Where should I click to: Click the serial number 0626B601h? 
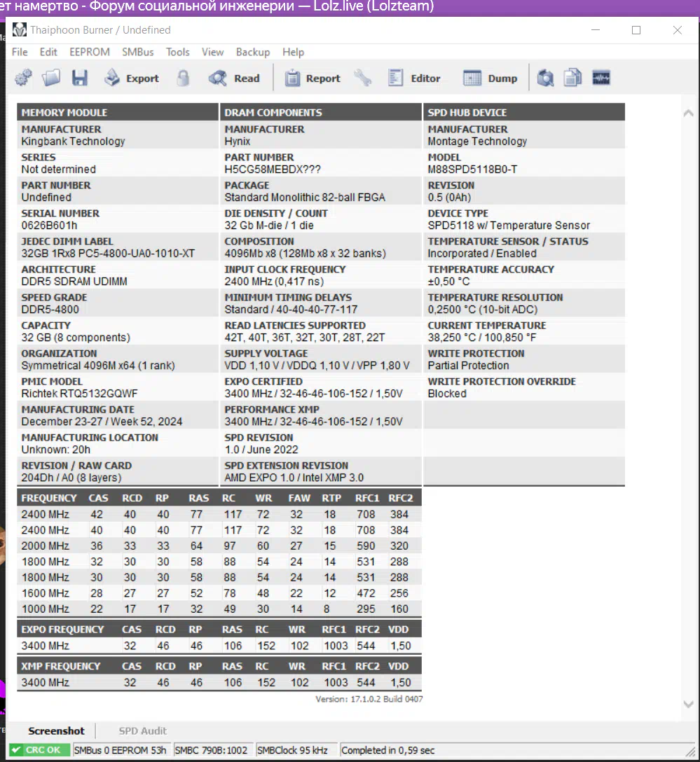pos(49,226)
